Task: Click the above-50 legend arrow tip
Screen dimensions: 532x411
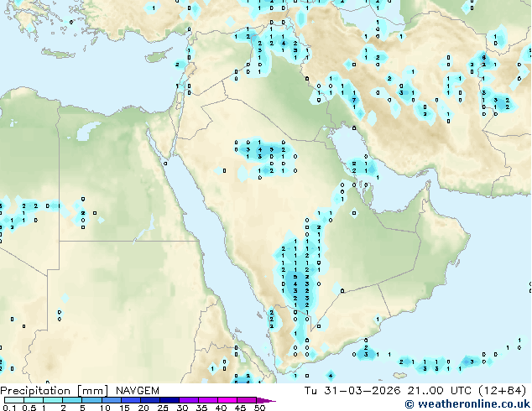Action: click(266, 400)
